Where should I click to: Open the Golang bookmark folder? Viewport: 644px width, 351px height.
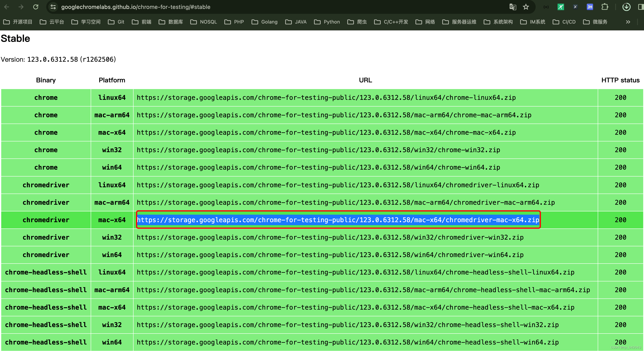pyautogui.click(x=265, y=22)
